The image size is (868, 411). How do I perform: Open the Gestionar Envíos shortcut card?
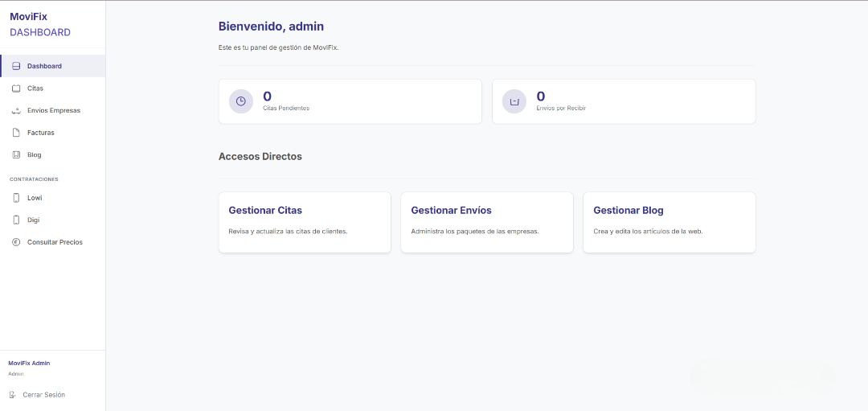click(x=486, y=222)
